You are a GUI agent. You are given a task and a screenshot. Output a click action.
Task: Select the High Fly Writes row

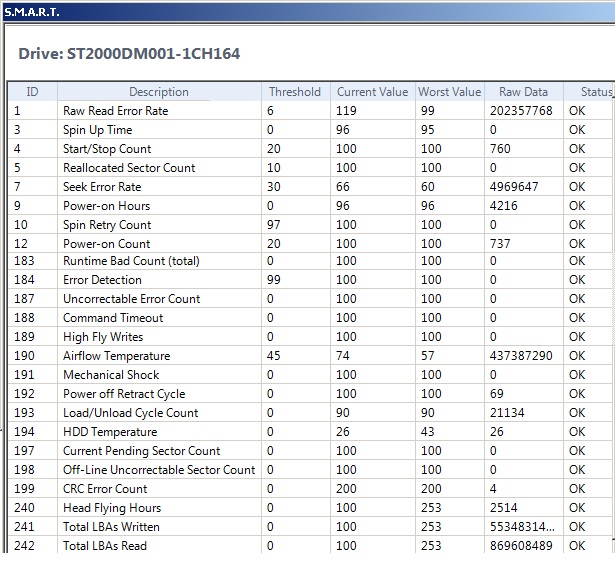point(311,337)
